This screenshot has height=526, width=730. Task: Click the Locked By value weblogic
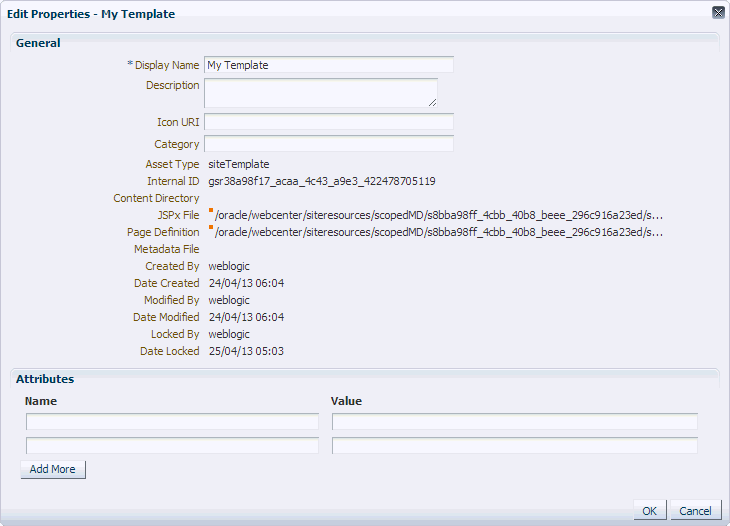(229, 334)
